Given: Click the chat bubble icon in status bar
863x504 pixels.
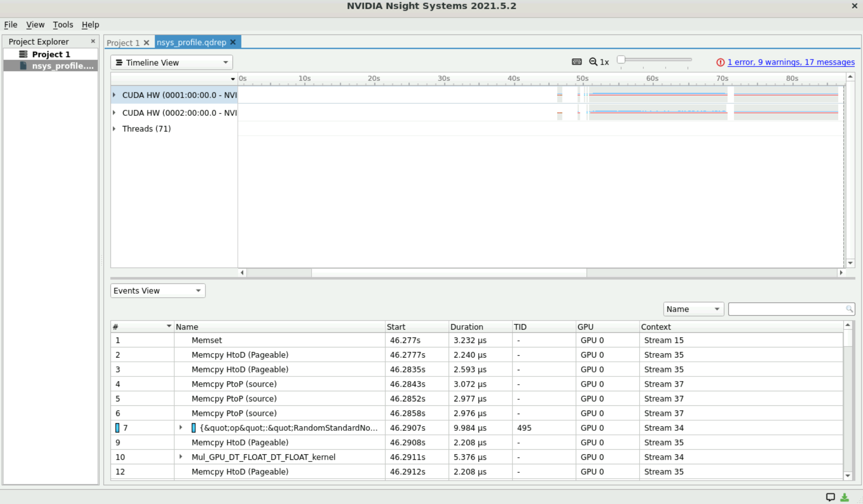Looking at the screenshot, I should click(x=830, y=497).
